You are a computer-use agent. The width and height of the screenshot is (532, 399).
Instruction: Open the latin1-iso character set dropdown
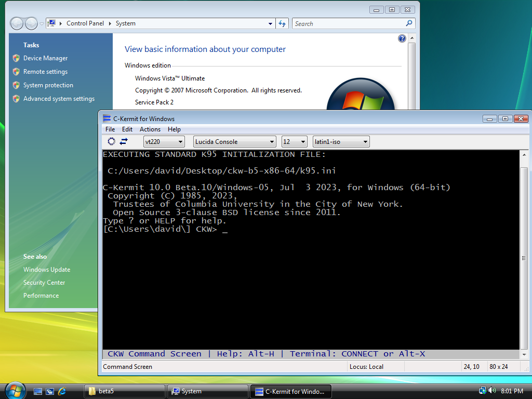(341, 142)
